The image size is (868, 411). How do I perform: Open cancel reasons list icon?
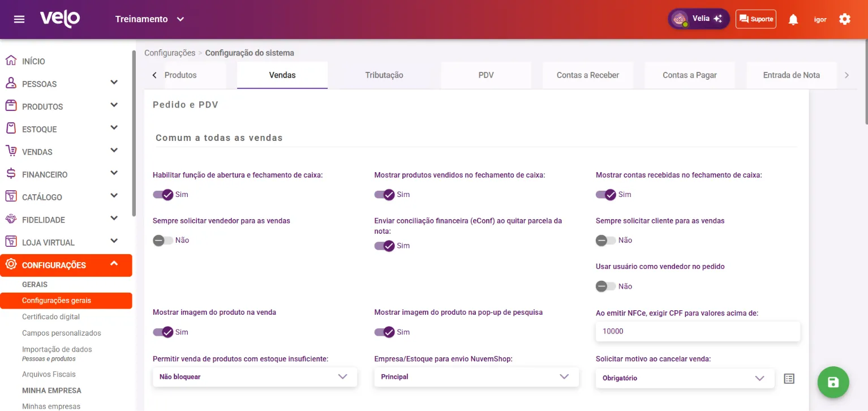(x=789, y=379)
